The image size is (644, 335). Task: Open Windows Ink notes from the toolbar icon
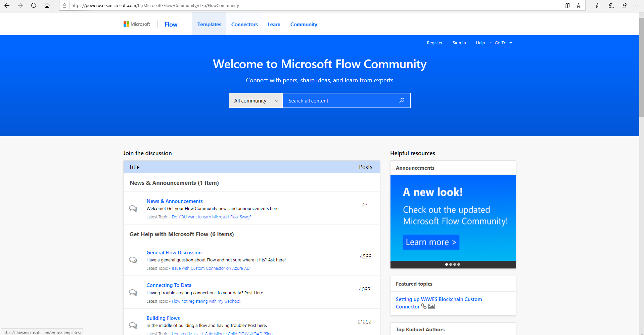[611, 5]
